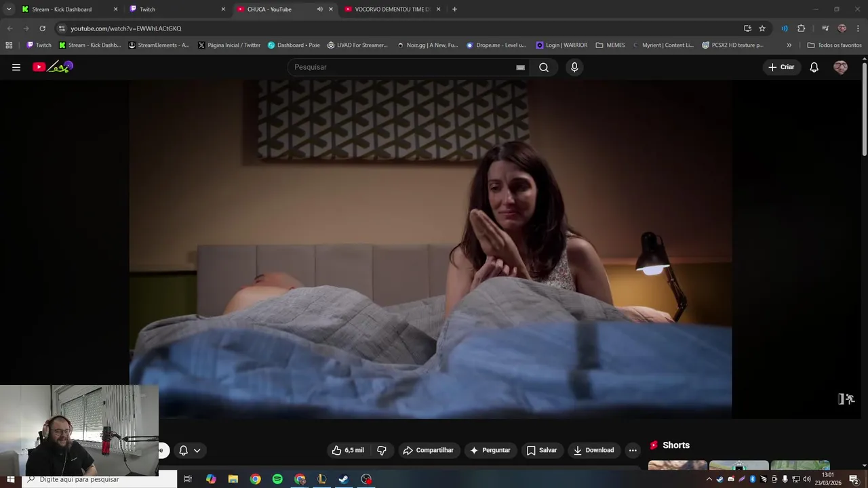Viewport: 868px width, 488px height.
Task: Open YouTube notifications bell
Action: click(x=814, y=67)
